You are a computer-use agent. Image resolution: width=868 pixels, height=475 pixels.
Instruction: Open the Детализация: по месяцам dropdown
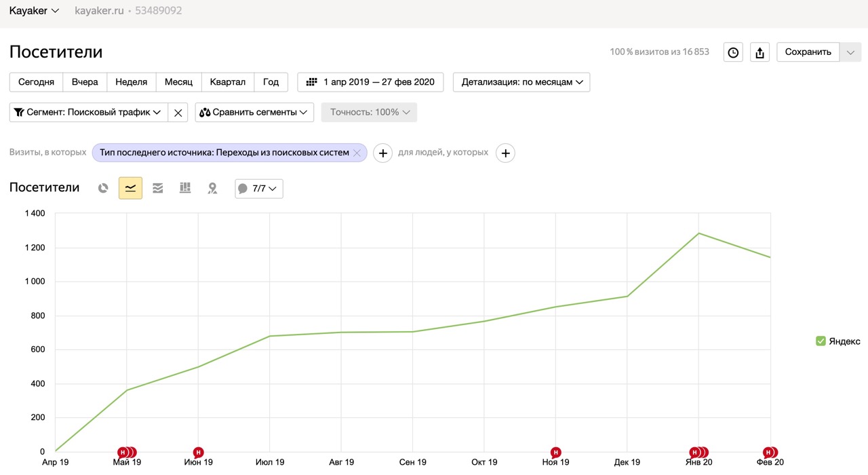pyautogui.click(x=521, y=82)
